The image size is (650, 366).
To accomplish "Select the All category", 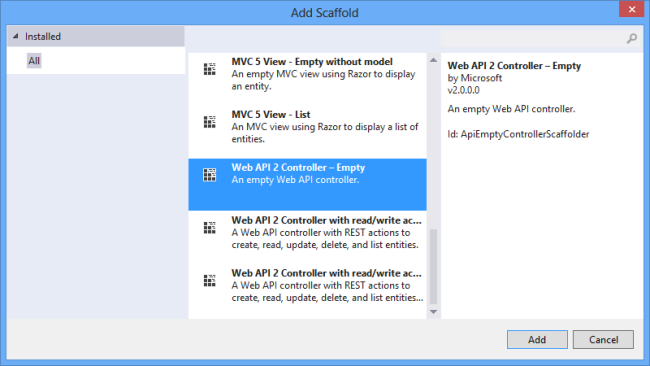I will coord(34,61).
